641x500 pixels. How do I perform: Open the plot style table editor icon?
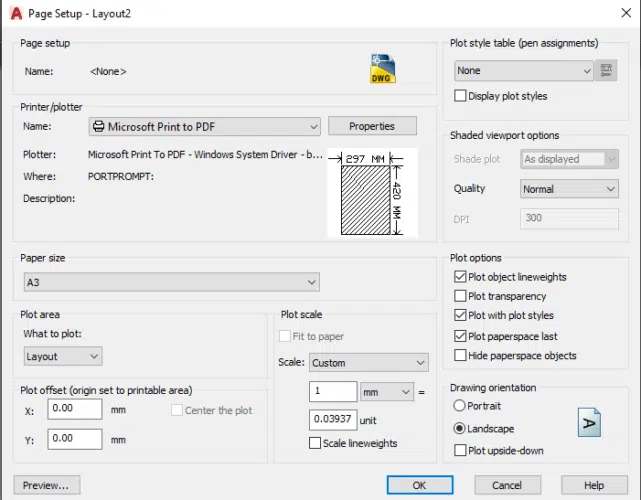(x=606, y=70)
